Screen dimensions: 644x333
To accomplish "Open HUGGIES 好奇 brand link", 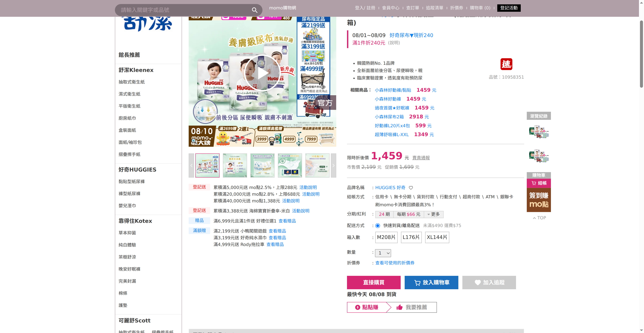I will click(x=390, y=188).
